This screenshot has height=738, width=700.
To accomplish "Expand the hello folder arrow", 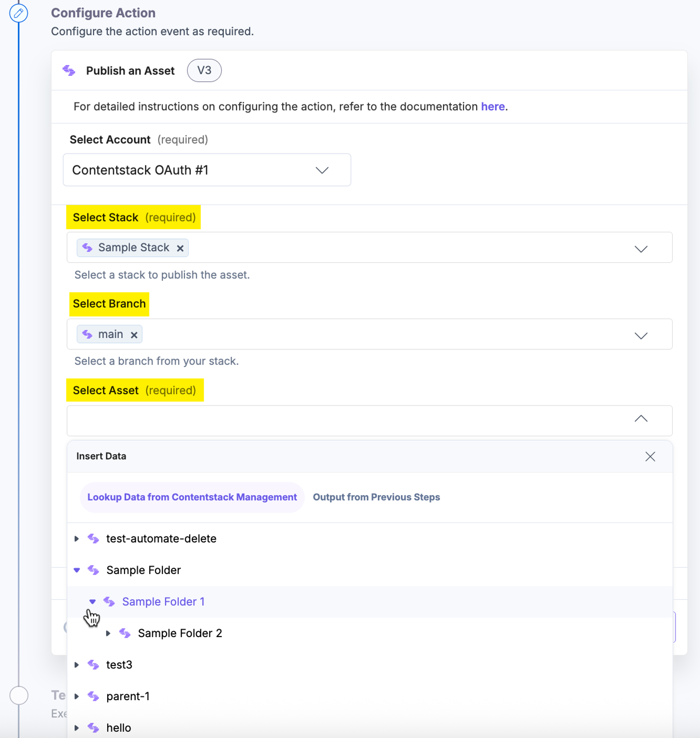I will tap(77, 728).
